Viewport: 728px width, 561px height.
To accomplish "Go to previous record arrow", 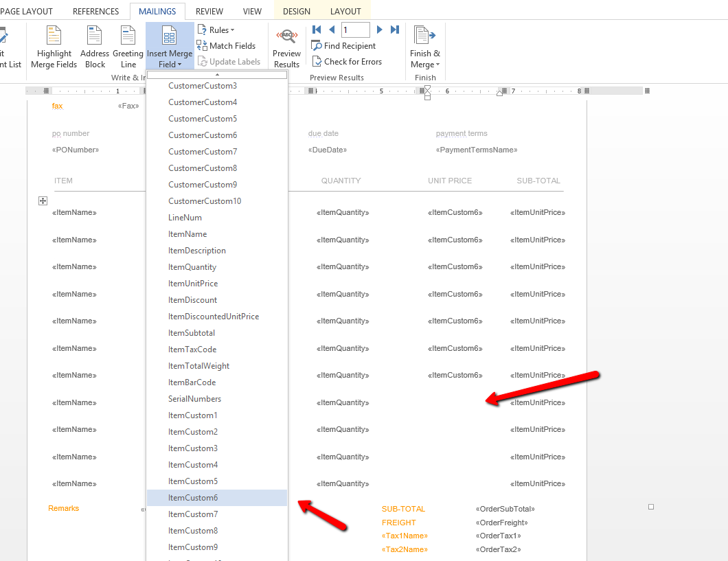I will (x=332, y=30).
